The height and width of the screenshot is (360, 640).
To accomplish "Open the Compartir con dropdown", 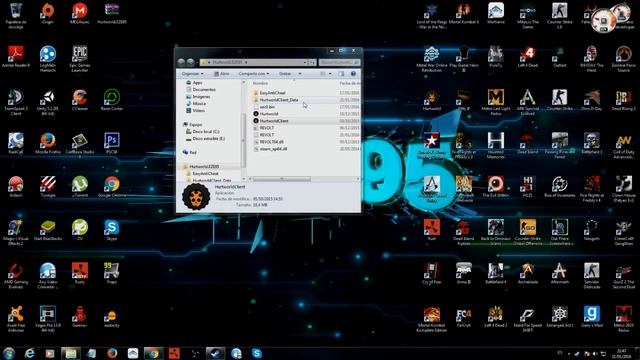I will 253,73.
